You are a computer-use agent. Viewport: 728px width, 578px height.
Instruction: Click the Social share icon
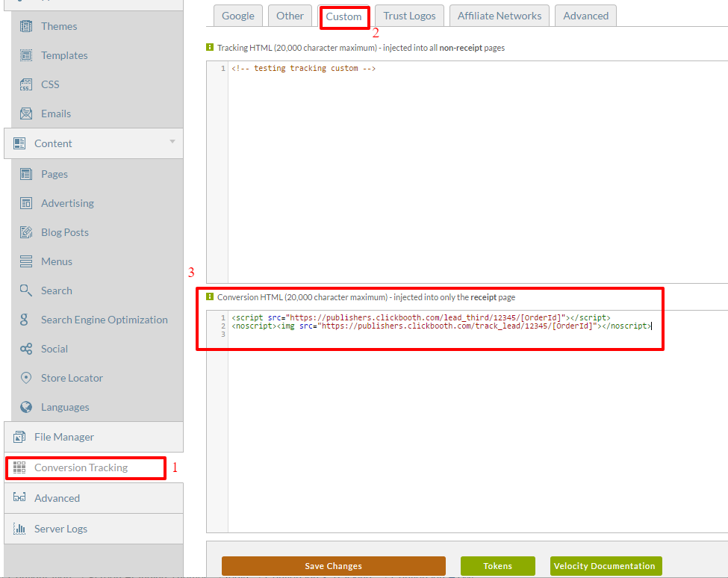[26, 349]
